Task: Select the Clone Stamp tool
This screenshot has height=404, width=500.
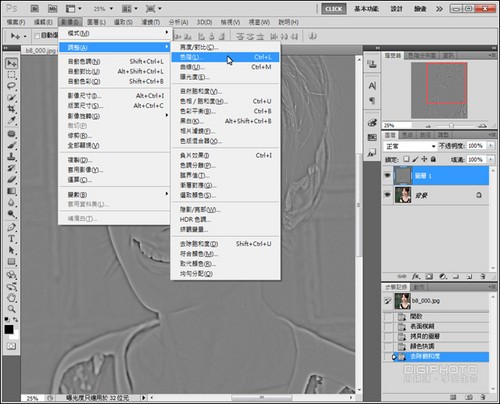Action: point(12,157)
